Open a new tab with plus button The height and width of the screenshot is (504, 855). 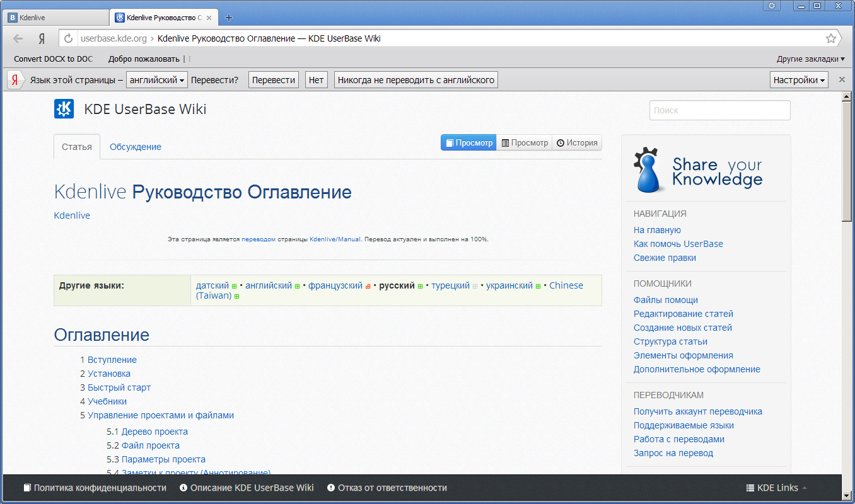click(x=229, y=18)
